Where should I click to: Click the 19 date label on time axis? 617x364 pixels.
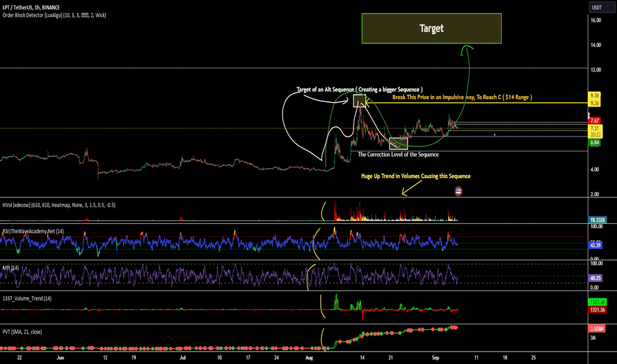(134, 357)
